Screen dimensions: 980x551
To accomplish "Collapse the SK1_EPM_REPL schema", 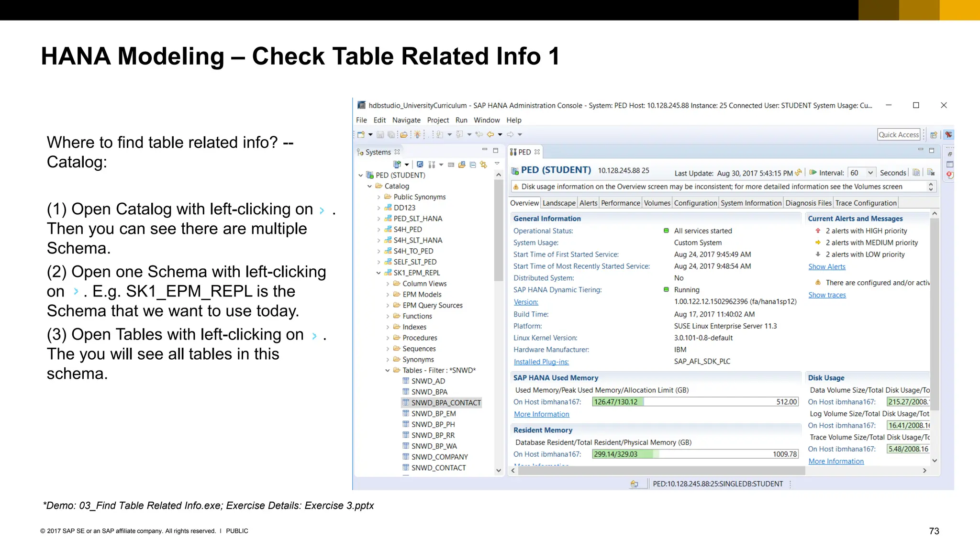I will [x=379, y=273].
